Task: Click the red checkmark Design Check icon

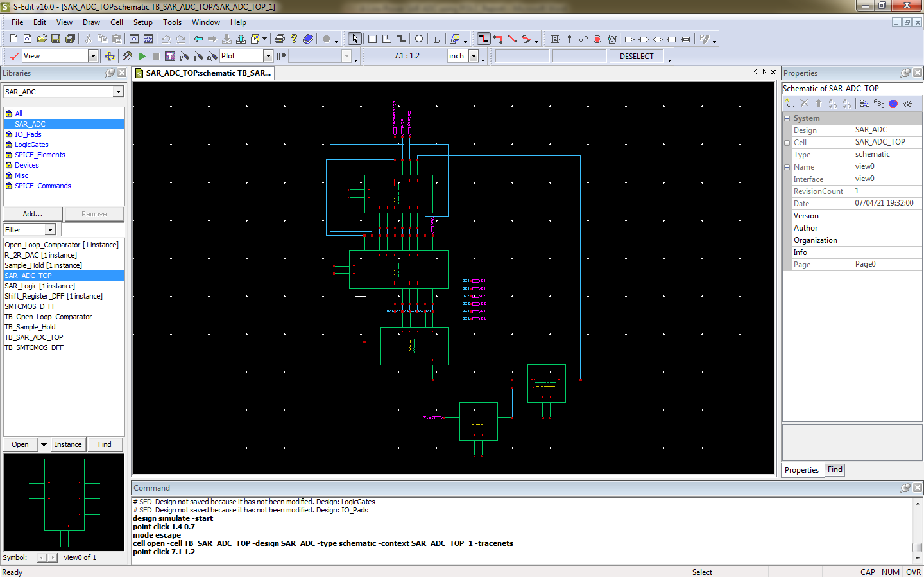Action: [14, 57]
